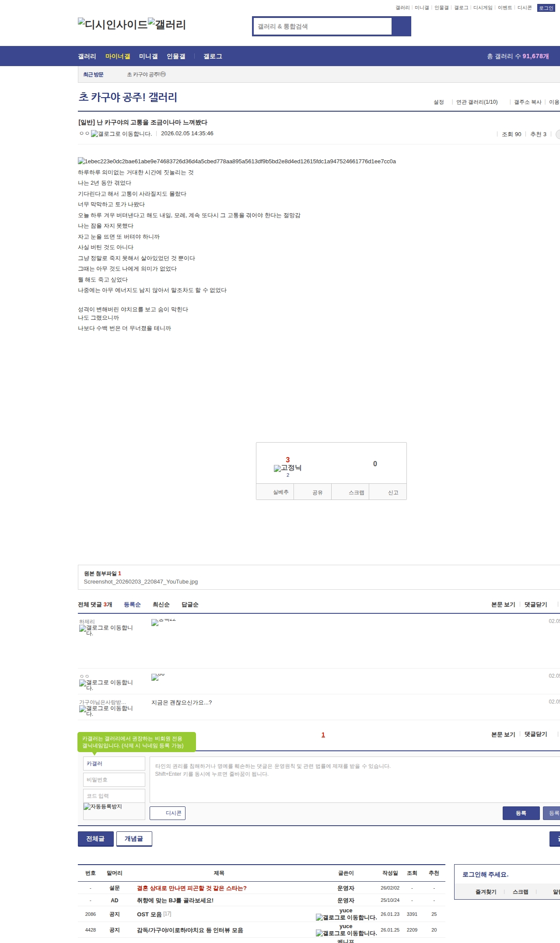560x943 pixels.
Task: Click the 갤러리 logo image beside 디시인사이드
Action: tap(167, 25)
